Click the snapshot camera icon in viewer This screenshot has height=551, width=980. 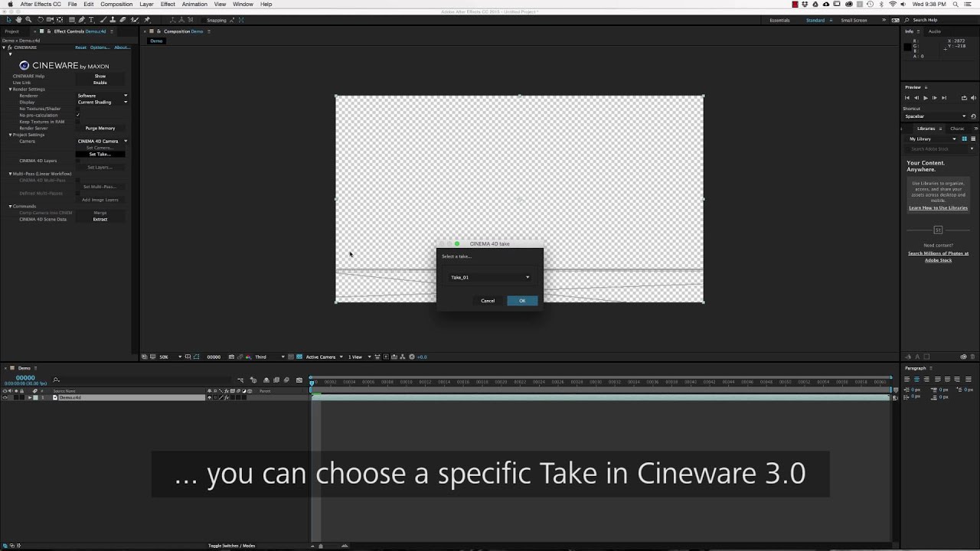[x=231, y=357]
